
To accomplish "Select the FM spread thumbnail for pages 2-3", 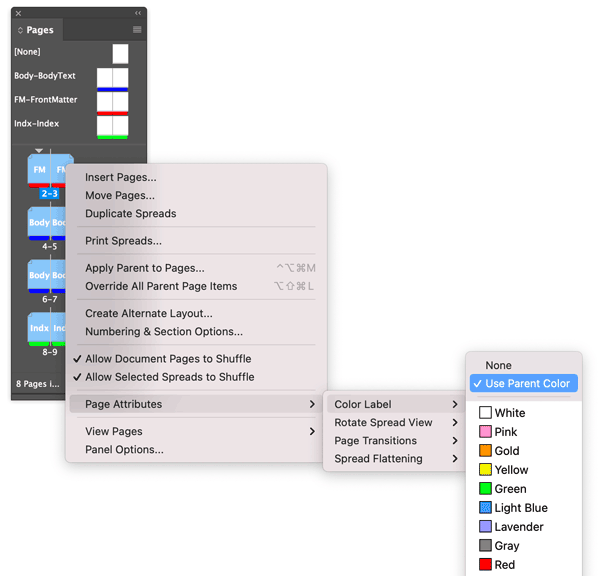I will (x=47, y=171).
